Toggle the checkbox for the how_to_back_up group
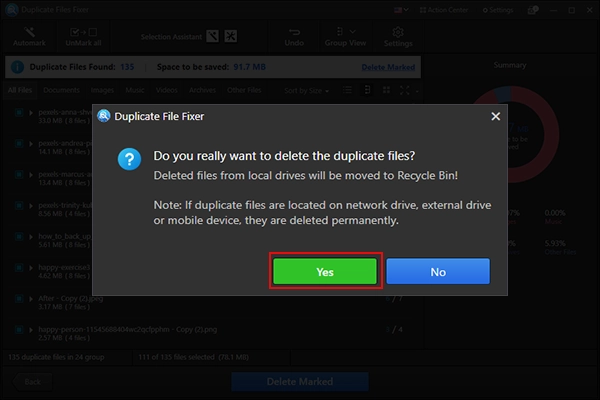Viewport: 600px width, 400px height. tap(19, 237)
